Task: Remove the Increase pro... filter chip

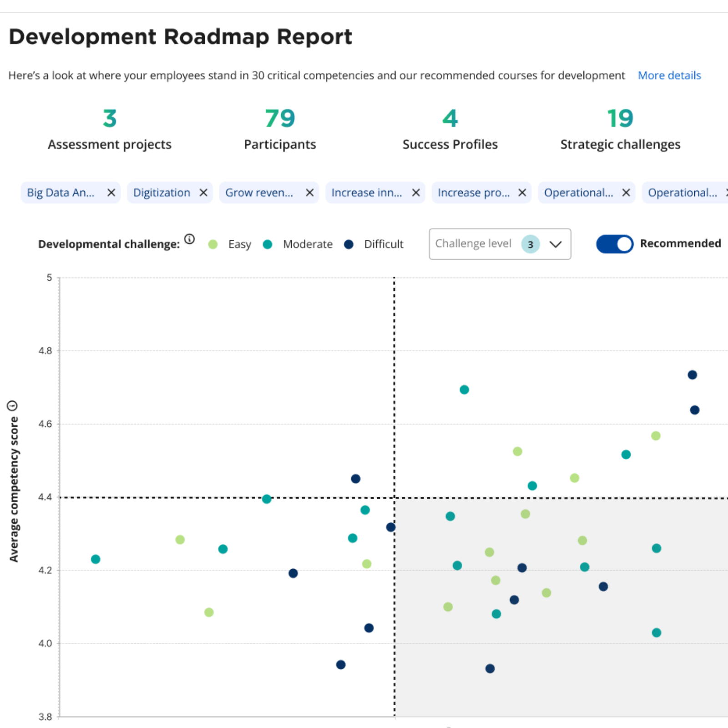Action: tap(522, 193)
